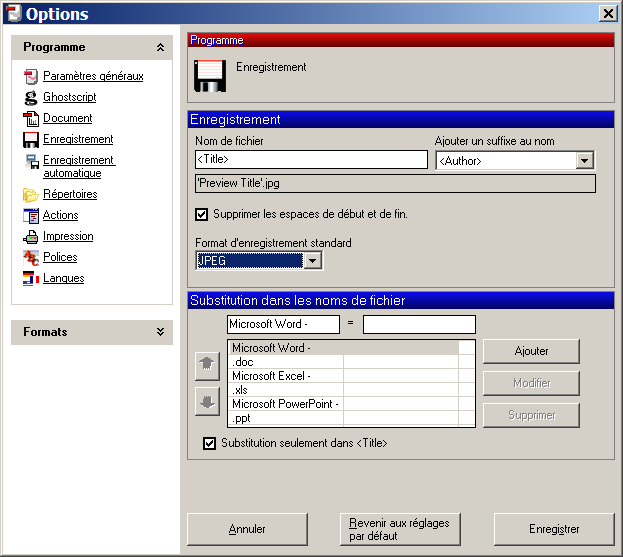Image resolution: width=623 pixels, height=557 pixels.
Task: Select the .ppt list row
Action: pyautogui.click(x=345, y=418)
